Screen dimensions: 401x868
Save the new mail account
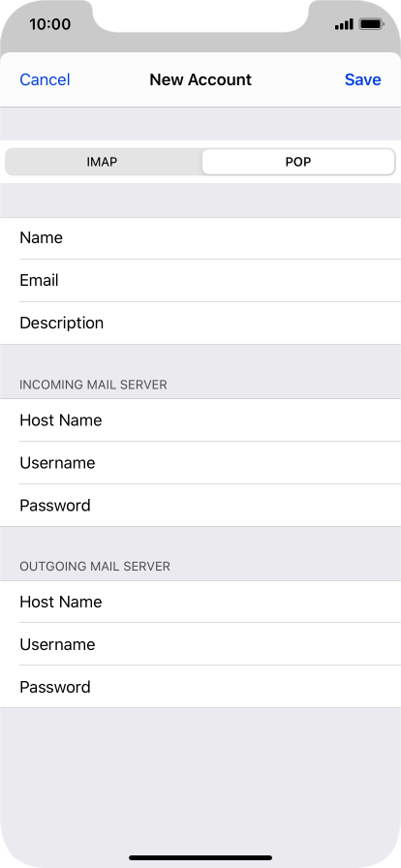click(x=363, y=79)
